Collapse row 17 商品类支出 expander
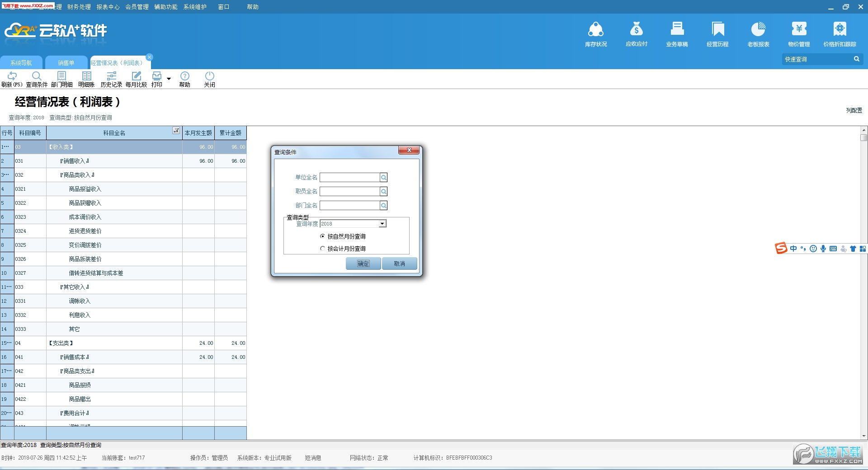Image resolution: width=868 pixels, height=470 pixels. (6, 371)
